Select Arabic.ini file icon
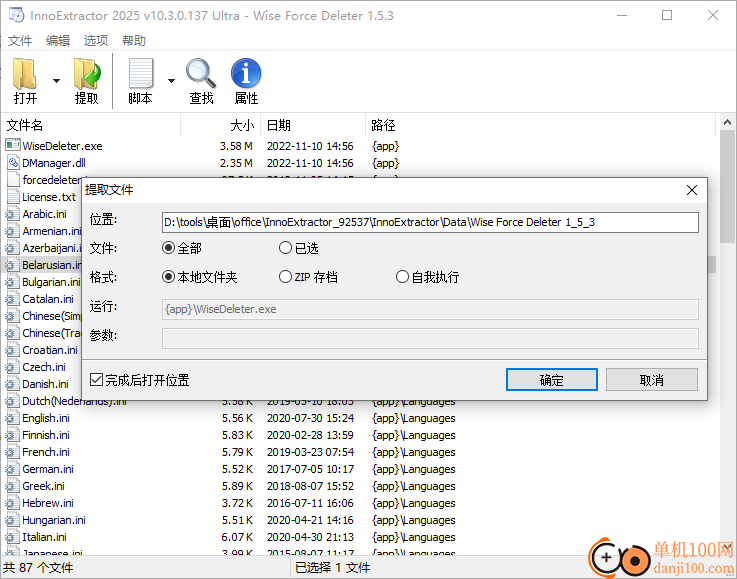Viewport: 737px width, 579px height. [13, 214]
